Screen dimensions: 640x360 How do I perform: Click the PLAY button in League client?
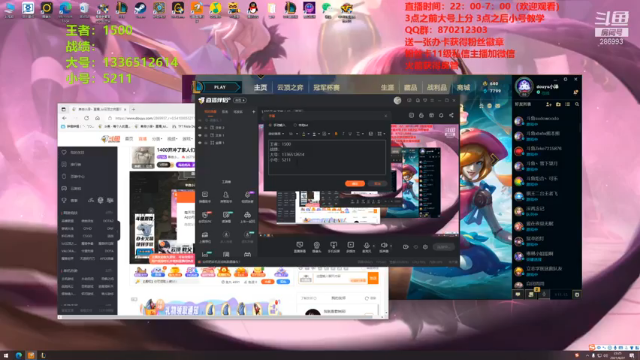pyautogui.click(x=220, y=87)
